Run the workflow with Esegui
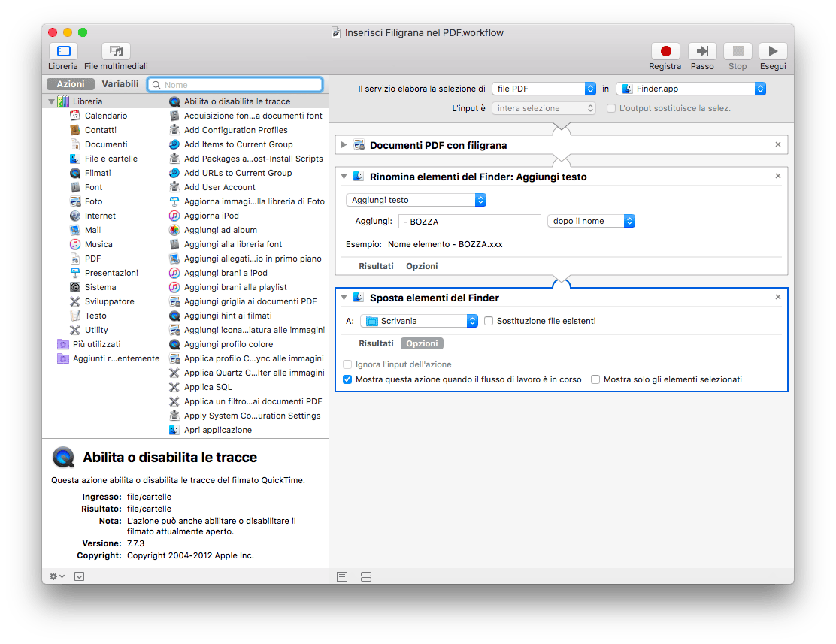Image resolution: width=836 pixels, height=644 pixels. [x=773, y=51]
